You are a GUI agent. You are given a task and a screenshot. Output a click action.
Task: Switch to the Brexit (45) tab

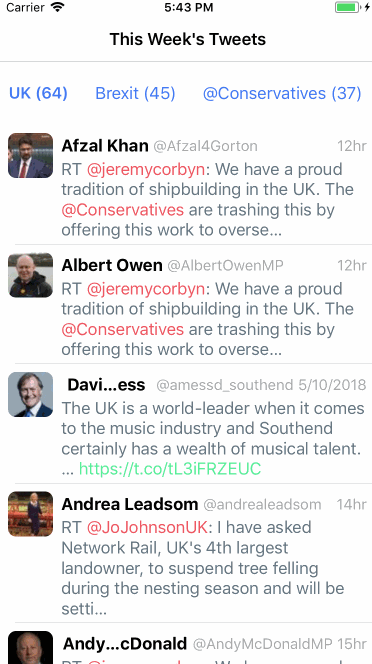click(135, 93)
